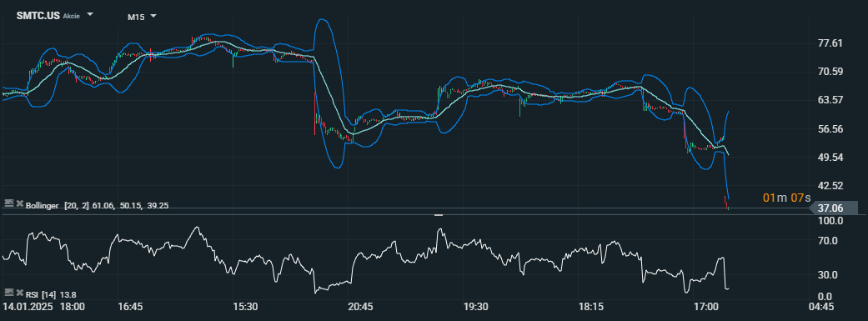Image resolution: width=868 pixels, height=321 pixels.
Task: Click the 18:15 time axis label
Action: click(591, 307)
